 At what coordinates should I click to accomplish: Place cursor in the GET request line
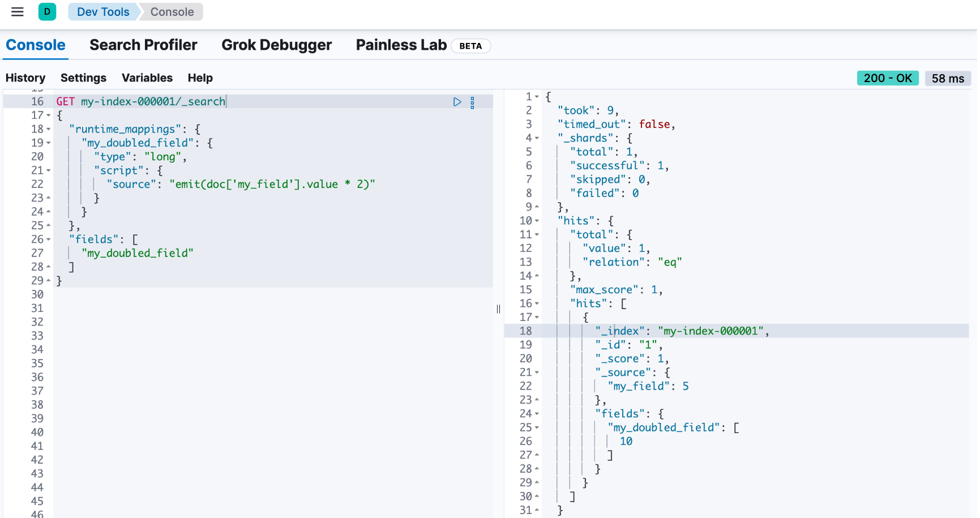[153, 102]
